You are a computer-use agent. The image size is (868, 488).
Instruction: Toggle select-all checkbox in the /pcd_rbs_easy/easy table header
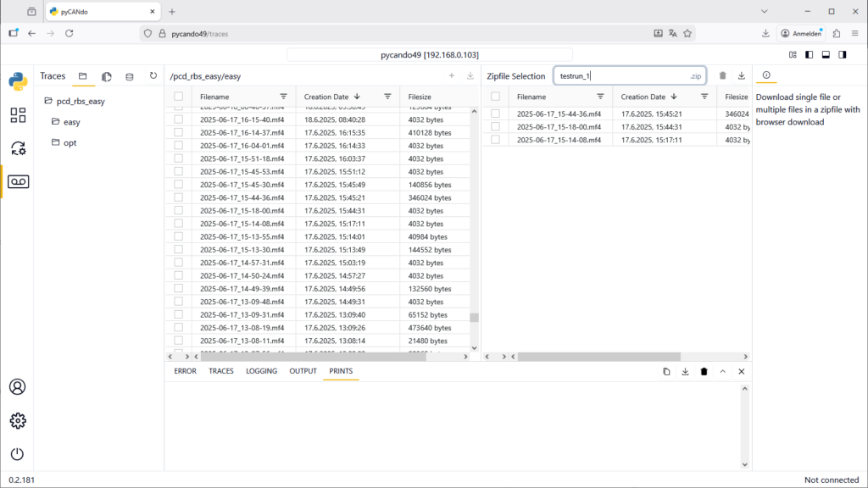coord(179,97)
